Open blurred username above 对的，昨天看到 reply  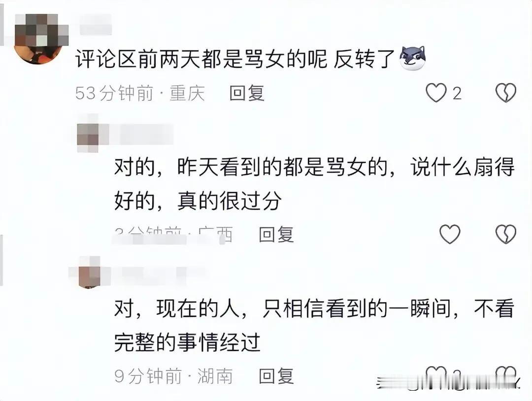pyautogui.click(x=141, y=135)
